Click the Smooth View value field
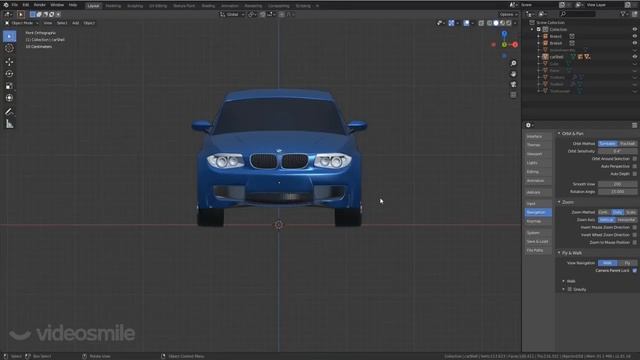Viewport: 640px width, 360px height. click(617, 184)
